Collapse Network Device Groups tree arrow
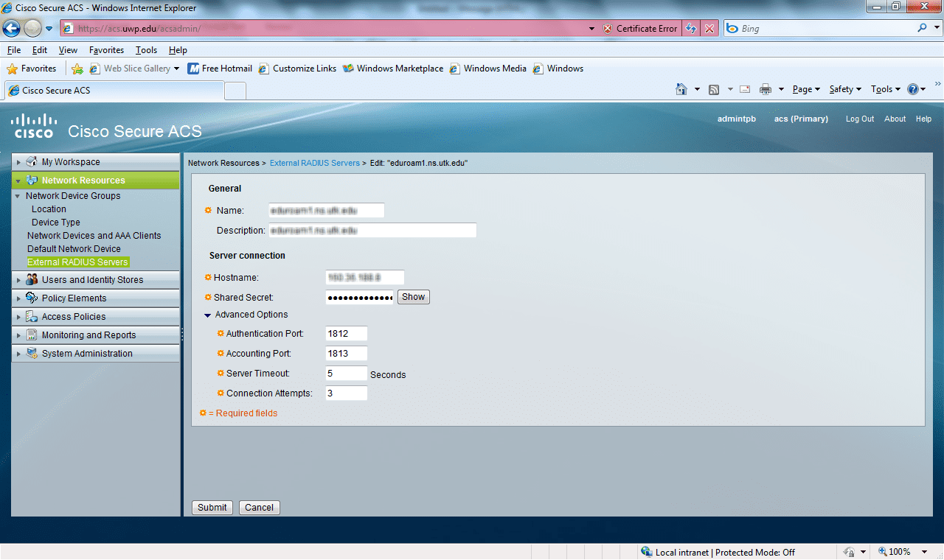Viewport: 944px width, 560px height. (x=18, y=196)
